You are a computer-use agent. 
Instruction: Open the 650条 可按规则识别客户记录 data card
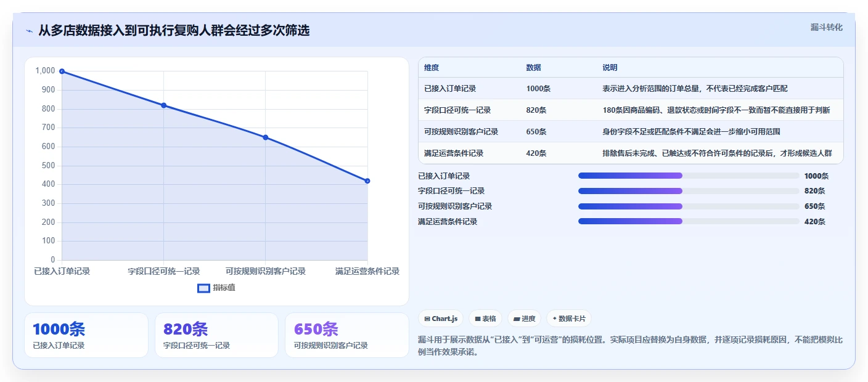[x=347, y=335]
